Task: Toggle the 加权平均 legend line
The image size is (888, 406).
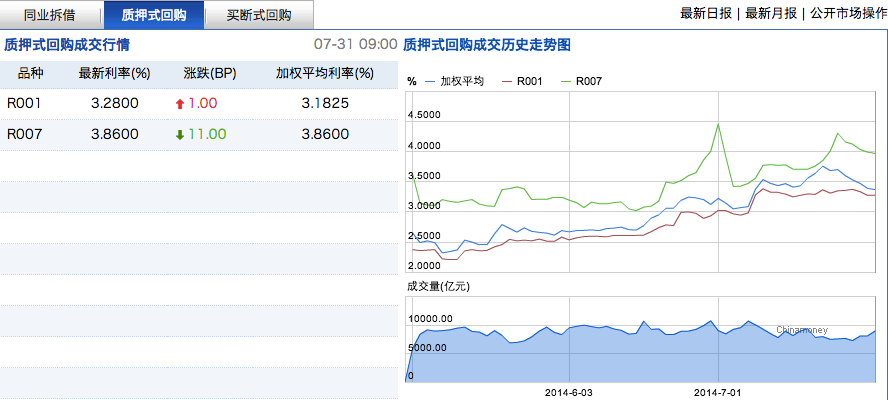Action: point(454,81)
